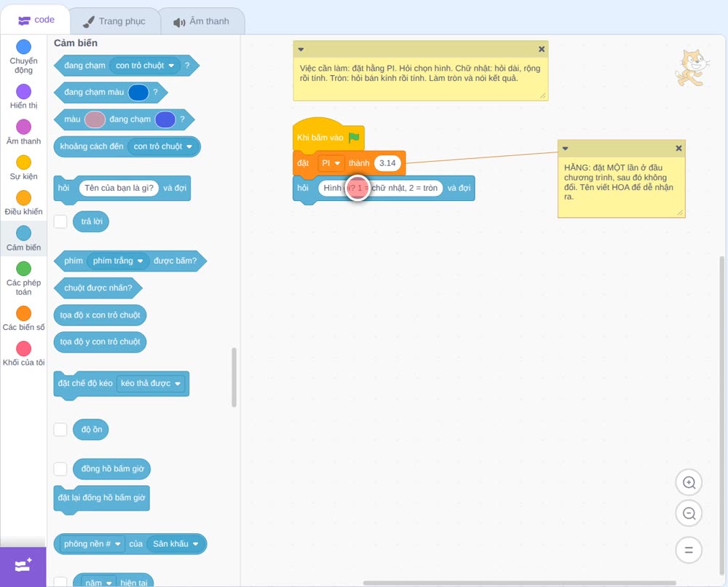This screenshot has width=728, height=587.
Task: Open the 'phông nền #' dropdown
Action: 92,544
